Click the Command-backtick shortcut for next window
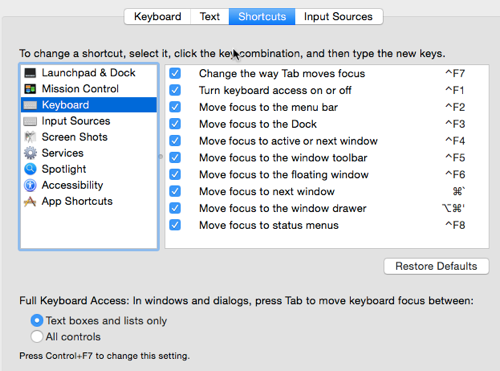 pyautogui.click(x=459, y=191)
